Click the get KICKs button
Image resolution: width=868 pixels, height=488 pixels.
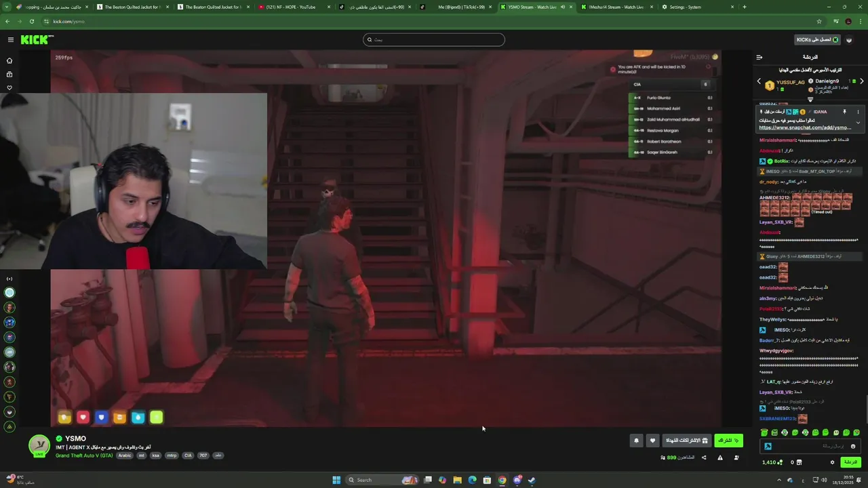[x=817, y=39]
